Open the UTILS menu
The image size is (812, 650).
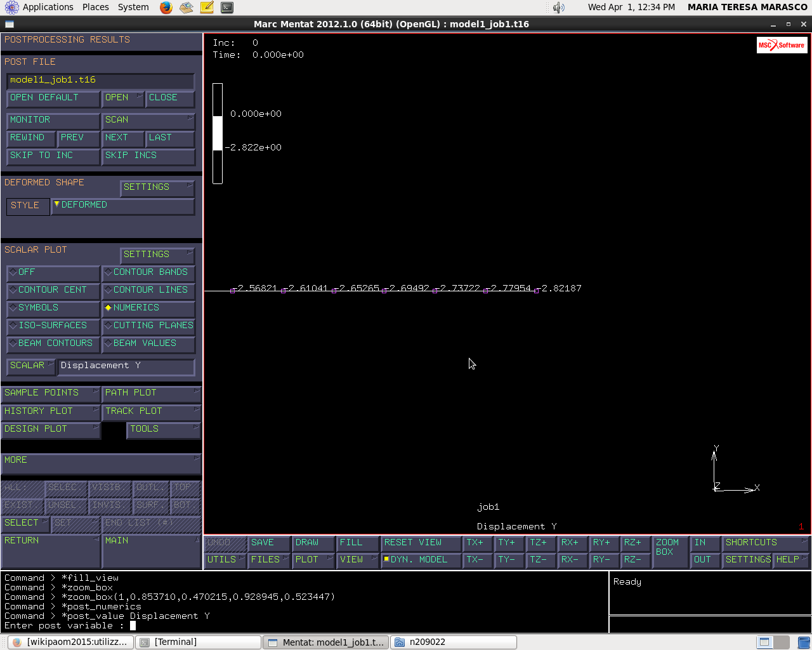coord(225,560)
